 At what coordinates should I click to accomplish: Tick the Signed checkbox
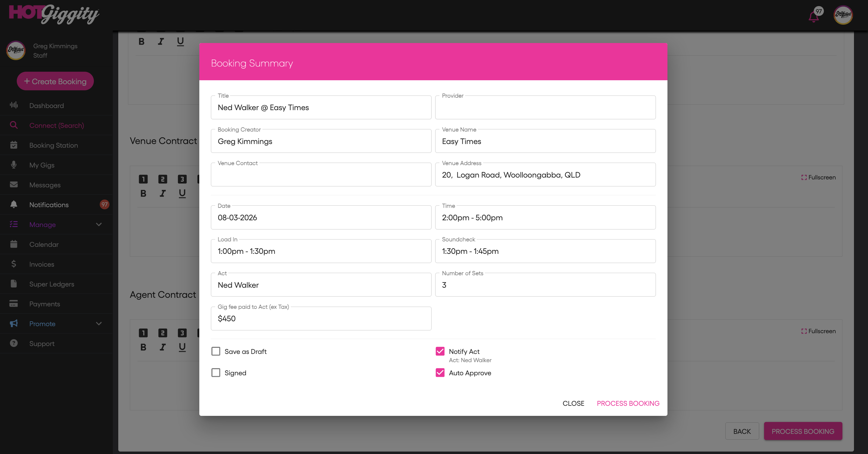tap(216, 373)
